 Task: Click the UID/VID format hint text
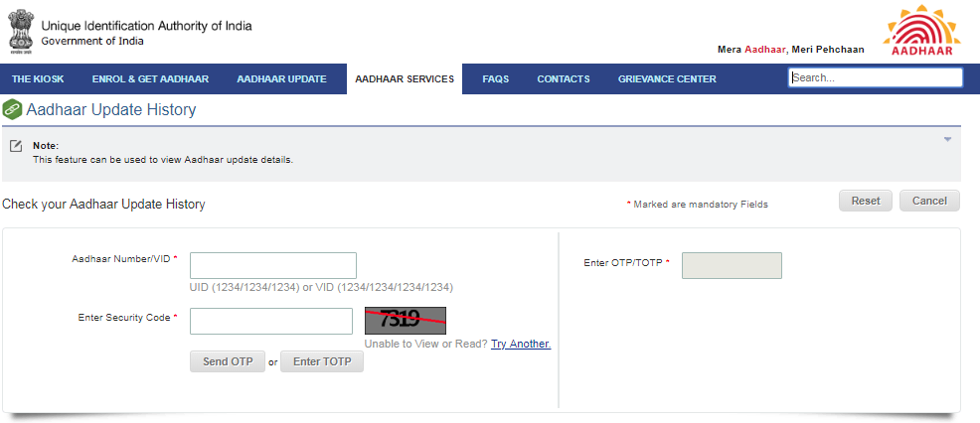[321, 287]
